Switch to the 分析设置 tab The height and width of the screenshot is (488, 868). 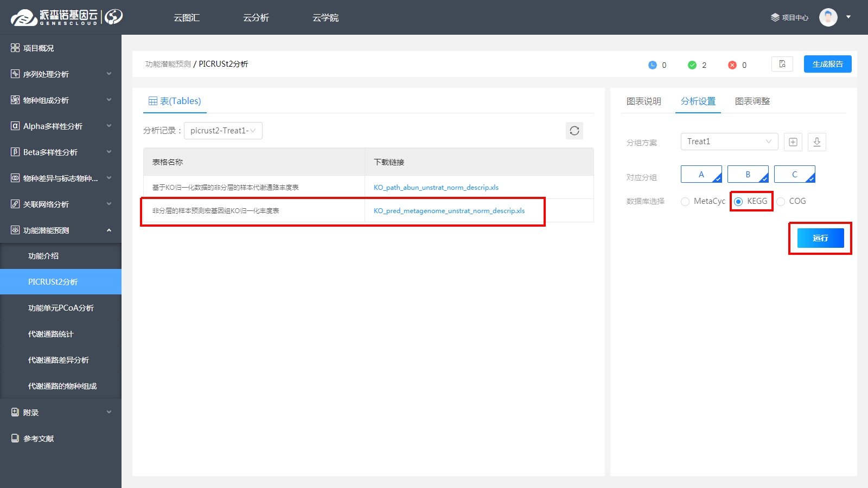pos(698,101)
